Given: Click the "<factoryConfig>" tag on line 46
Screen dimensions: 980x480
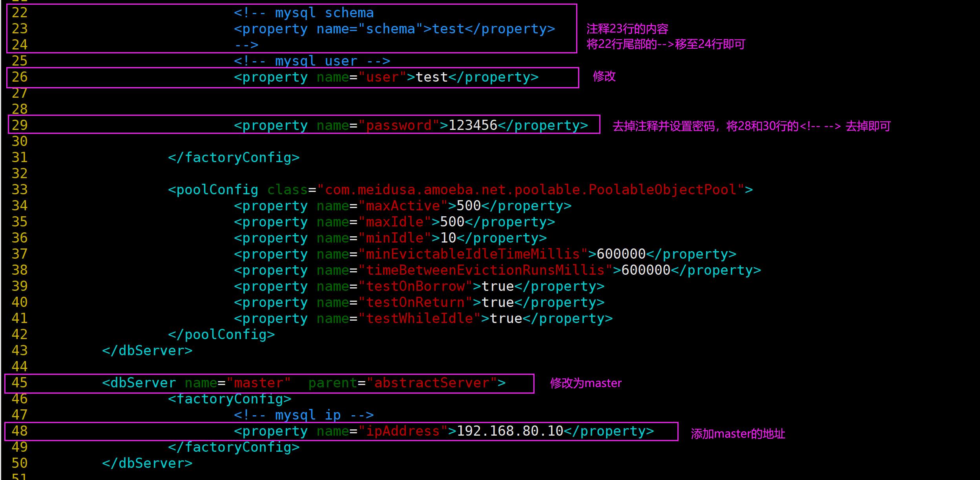Looking at the screenshot, I should tap(230, 399).
